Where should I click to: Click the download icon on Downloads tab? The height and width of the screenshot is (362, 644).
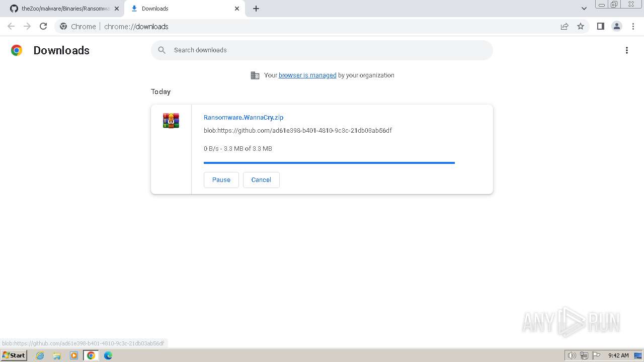click(134, 9)
